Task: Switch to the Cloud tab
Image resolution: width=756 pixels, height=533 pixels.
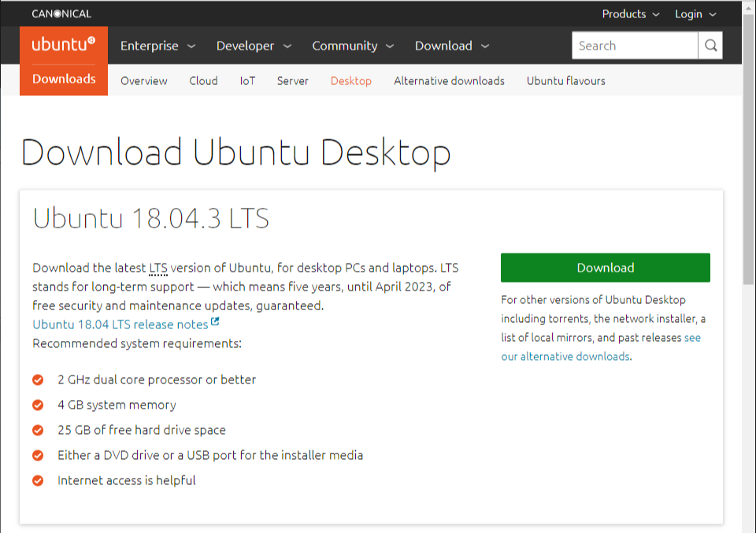Action: pyautogui.click(x=203, y=81)
